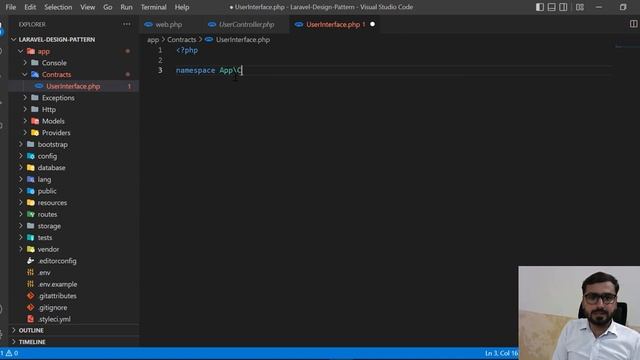The width and height of the screenshot is (640, 360).
Task: Open the Go menu
Action: click(x=107, y=7)
